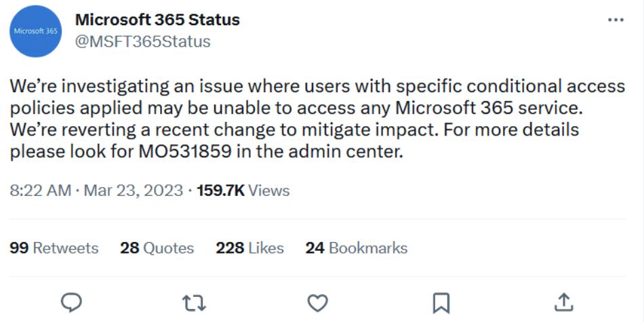The width and height of the screenshot is (644, 322).
Task: Click the reply speech bubble icon
Action: 71,303
